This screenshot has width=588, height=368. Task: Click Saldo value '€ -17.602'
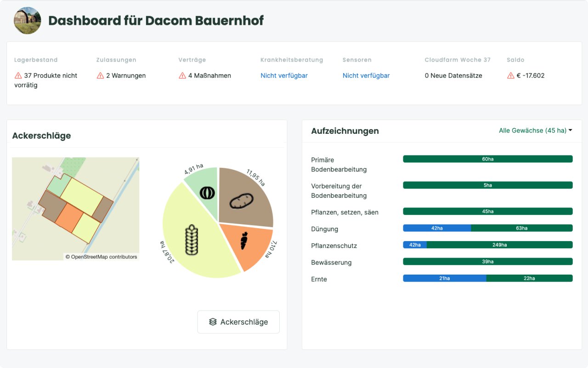[x=531, y=75]
